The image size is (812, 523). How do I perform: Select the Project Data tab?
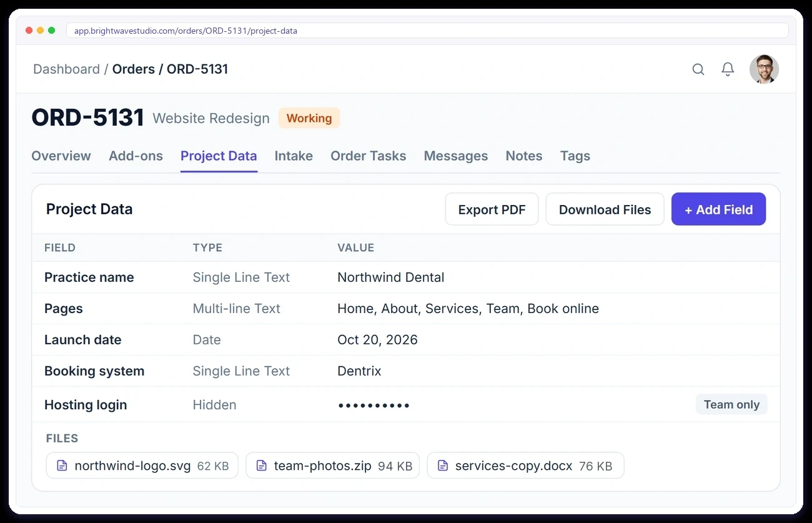point(219,156)
